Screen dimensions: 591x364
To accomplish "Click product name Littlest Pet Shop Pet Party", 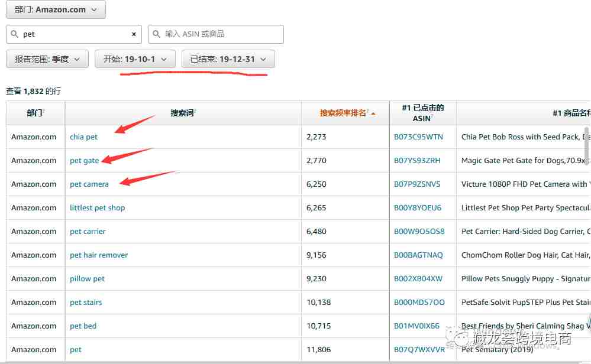I will 526,208.
